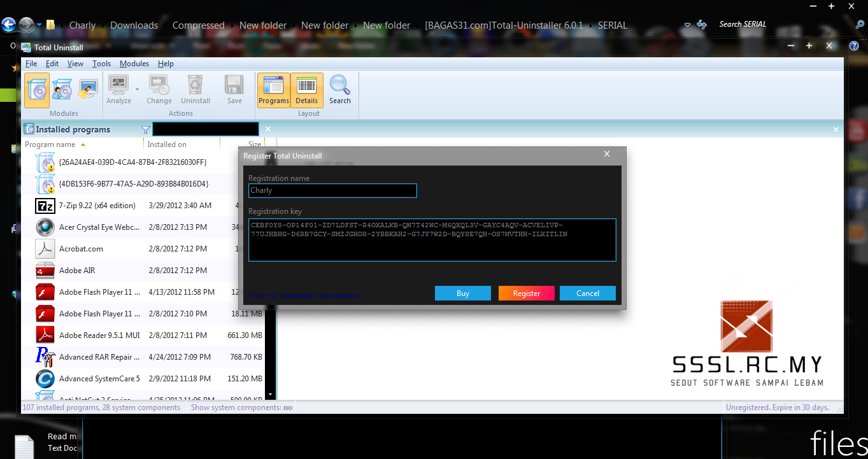
Task: Click the Registration name input field
Action: point(332,190)
